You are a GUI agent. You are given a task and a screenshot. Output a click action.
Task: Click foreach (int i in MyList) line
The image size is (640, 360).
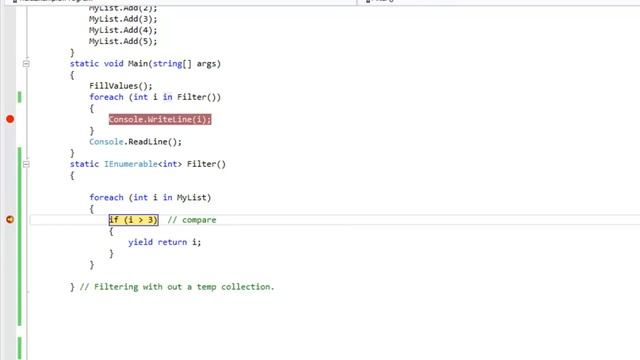coord(150,198)
